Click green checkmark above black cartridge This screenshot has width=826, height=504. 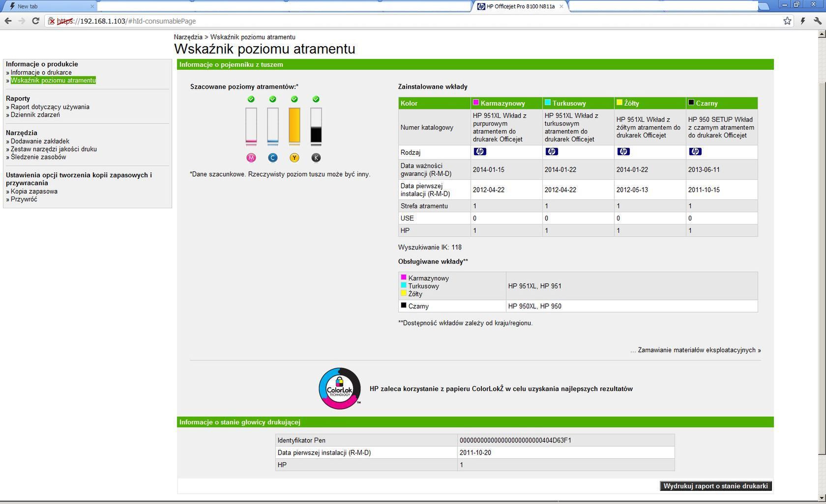[316, 99]
